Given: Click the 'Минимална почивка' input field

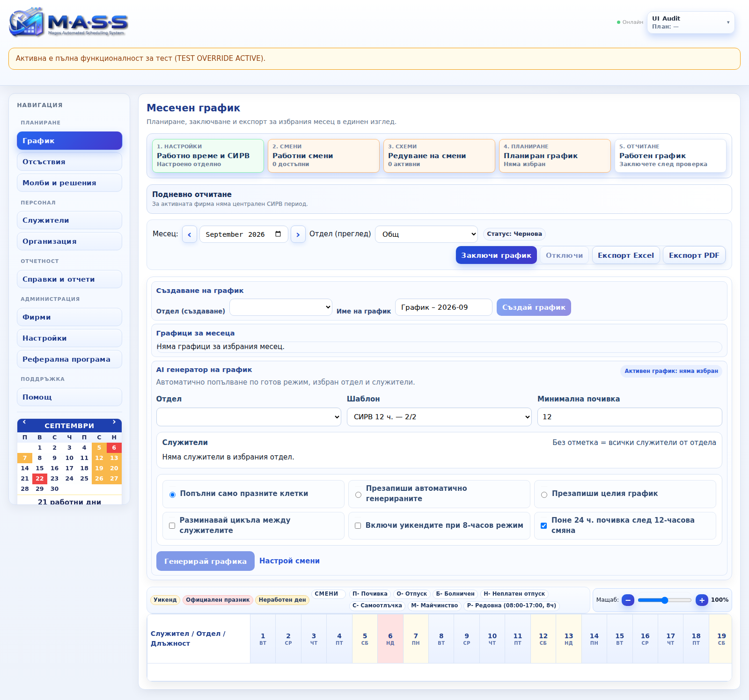Looking at the screenshot, I should tap(630, 417).
